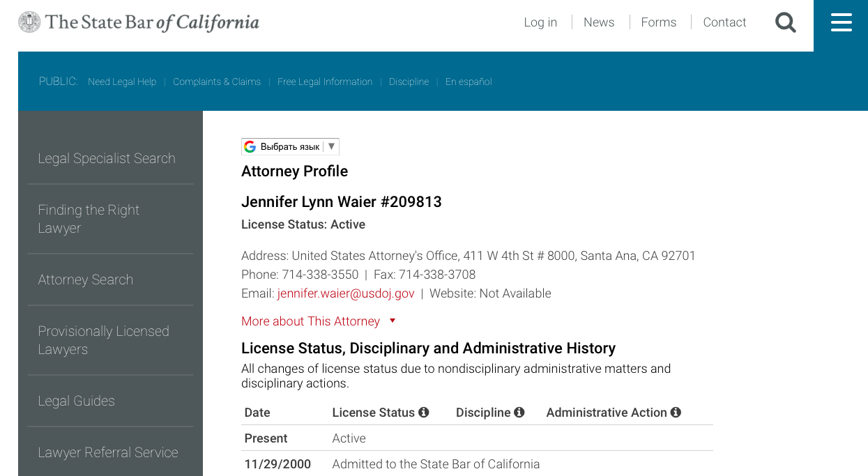
Task: Click the red arrow beside More about
Action: coord(393,321)
